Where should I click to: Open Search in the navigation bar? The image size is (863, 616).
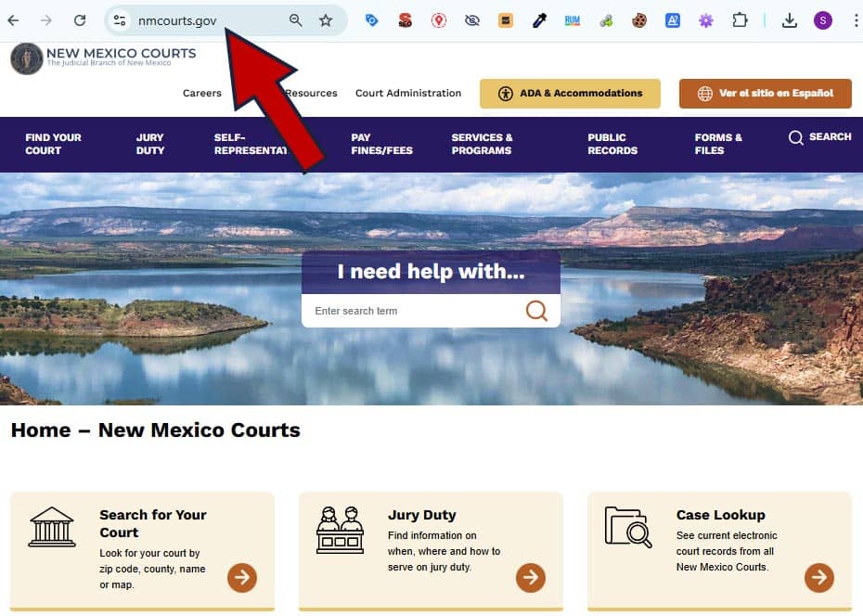819,137
